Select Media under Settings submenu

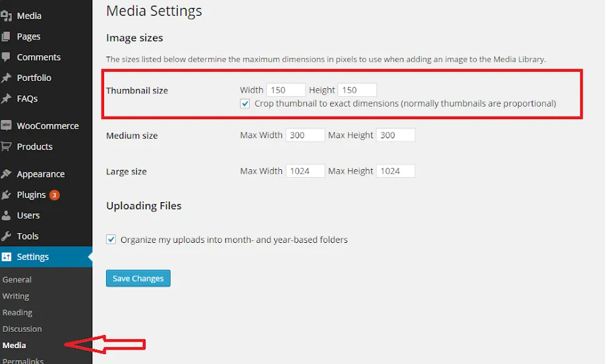14,345
